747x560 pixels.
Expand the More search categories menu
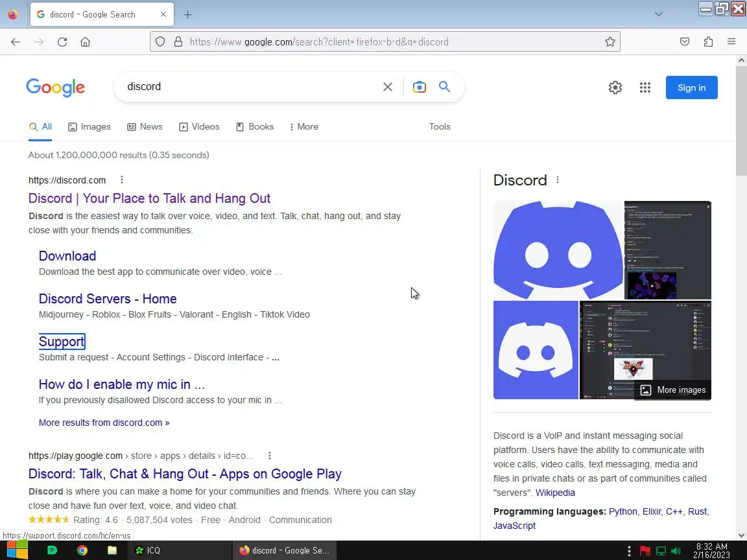click(x=304, y=126)
